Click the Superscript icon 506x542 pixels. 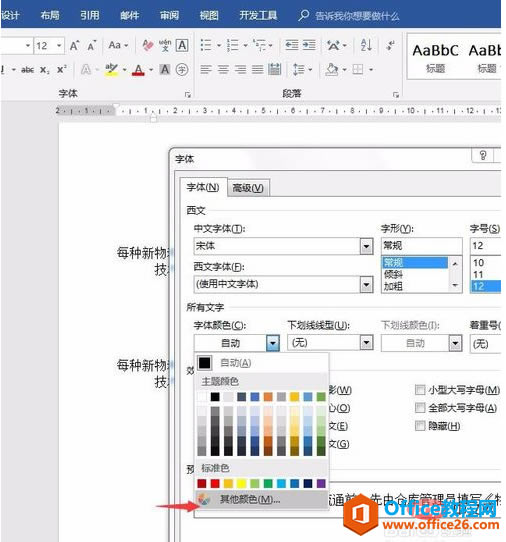point(62,69)
